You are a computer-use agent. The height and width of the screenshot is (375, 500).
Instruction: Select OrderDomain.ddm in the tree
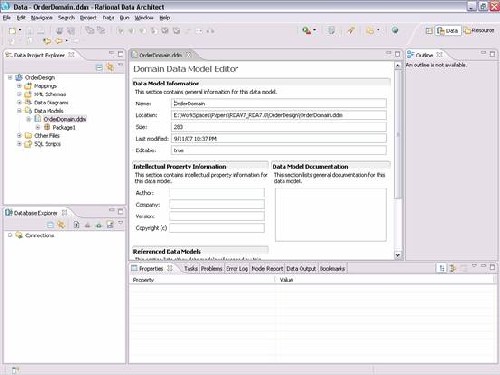pos(65,119)
